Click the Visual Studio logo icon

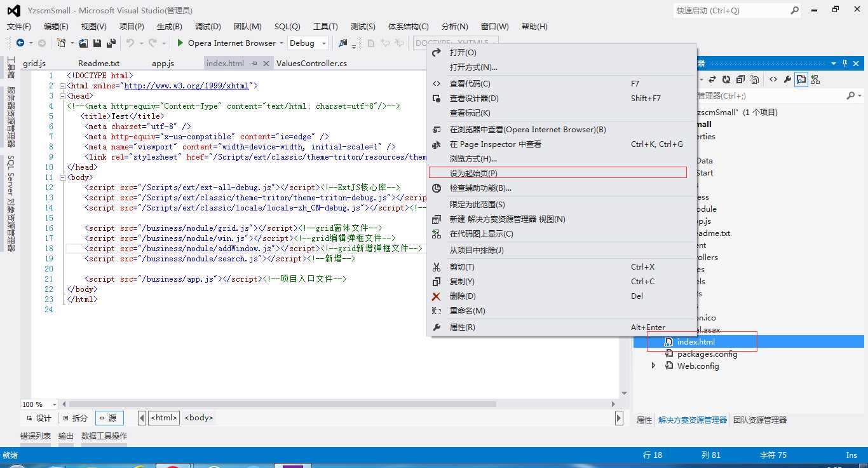[13, 10]
